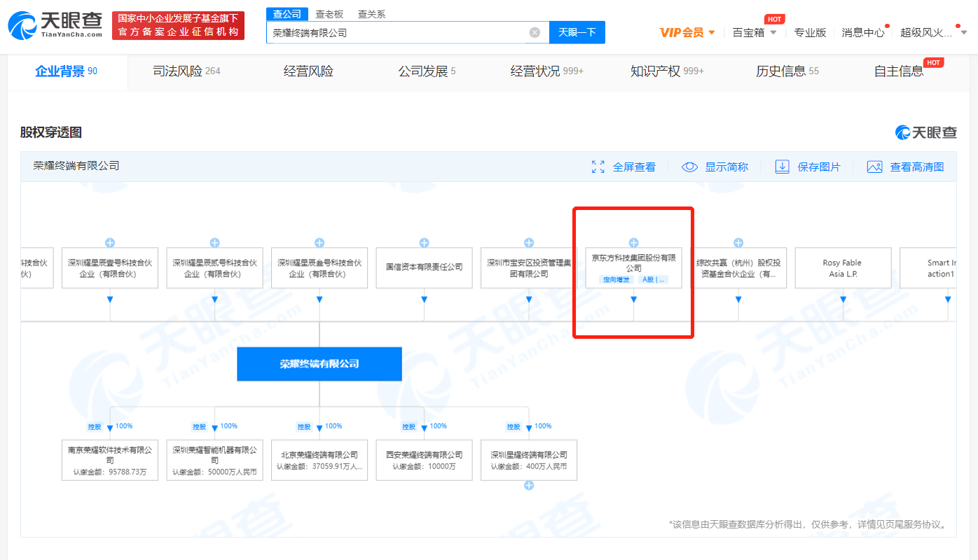Image resolution: width=978 pixels, height=560 pixels.
Task: Open subsidiary 北京荣耀终端有限公司 node
Action: [x=319, y=460]
